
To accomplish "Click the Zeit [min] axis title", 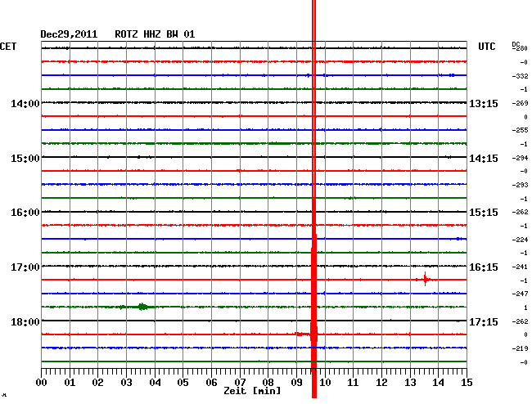I will pyautogui.click(x=252, y=391).
